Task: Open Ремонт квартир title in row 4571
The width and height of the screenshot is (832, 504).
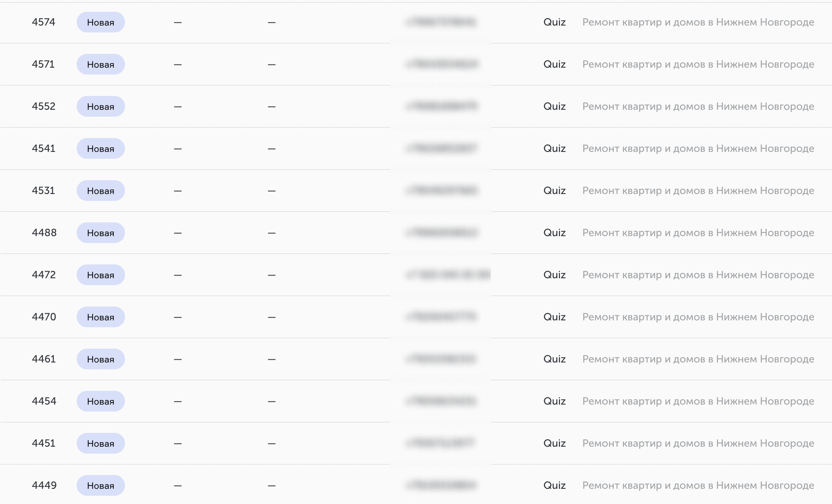Action: [698, 64]
